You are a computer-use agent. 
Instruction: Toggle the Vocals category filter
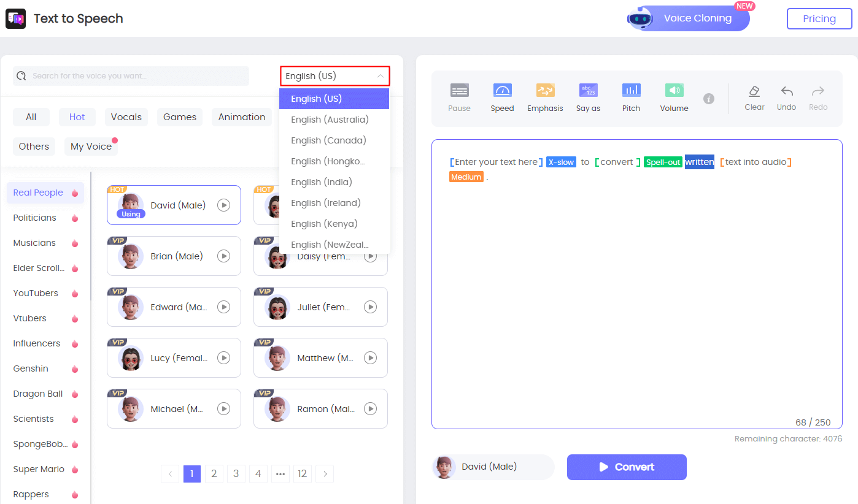126,116
